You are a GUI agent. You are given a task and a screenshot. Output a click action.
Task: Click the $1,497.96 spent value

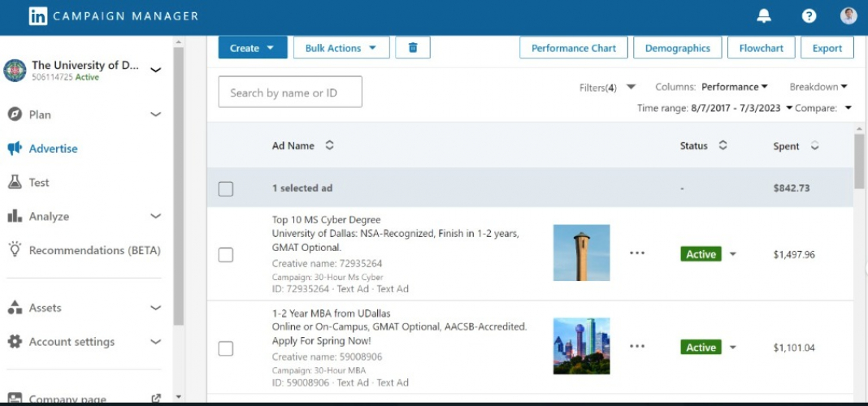tap(794, 254)
